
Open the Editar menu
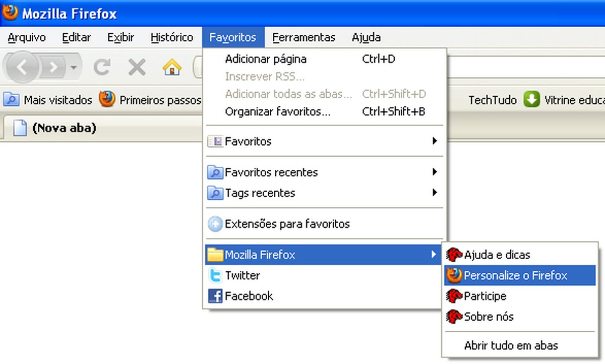(x=76, y=37)
